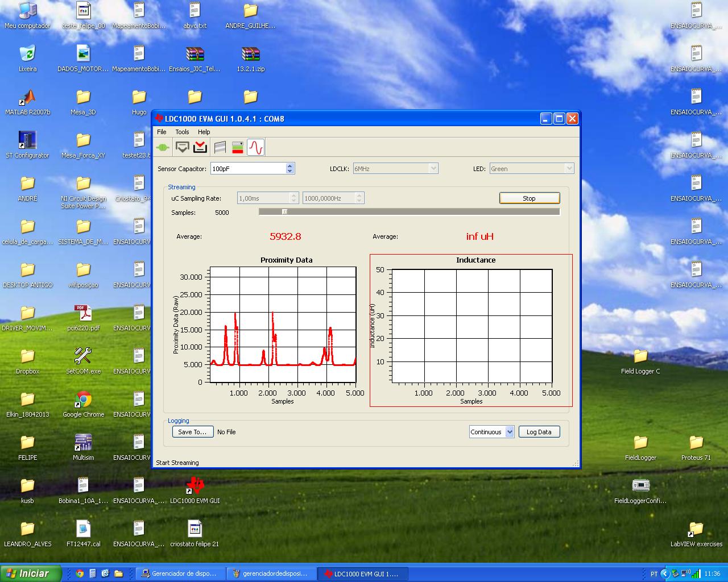Show hidden tray icons arrow
This screenshot has height=582, width=728.
[x=664, y=573]
